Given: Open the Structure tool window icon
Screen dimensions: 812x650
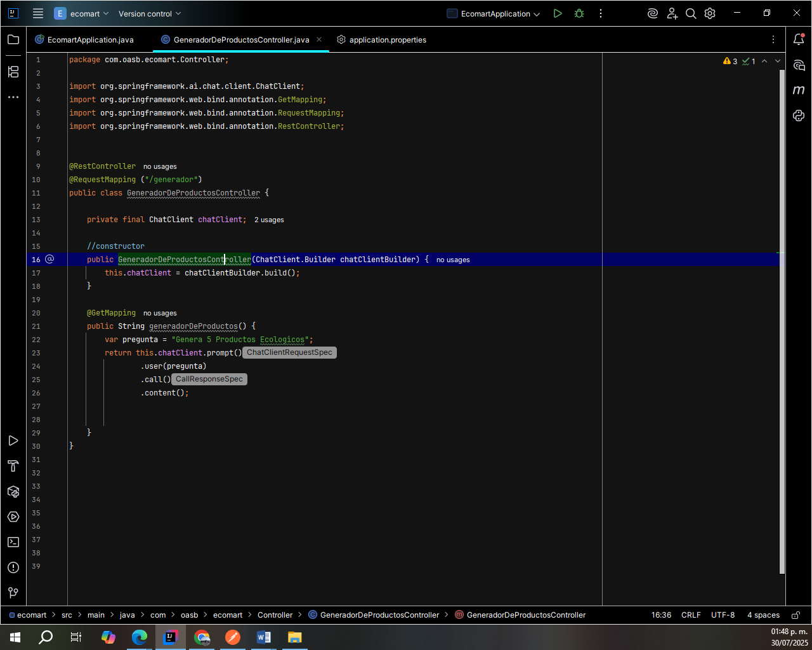Looking at the screenshot, I should 13,72.
